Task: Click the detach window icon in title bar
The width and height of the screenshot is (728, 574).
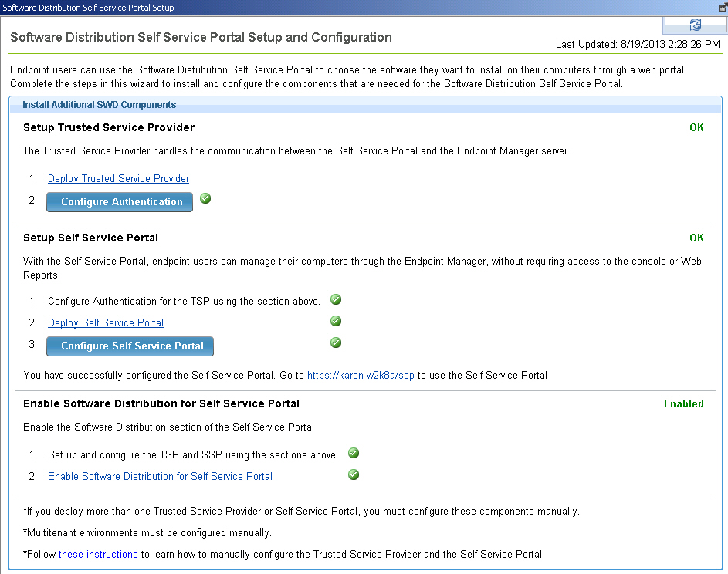Action: tap(721, 6)
